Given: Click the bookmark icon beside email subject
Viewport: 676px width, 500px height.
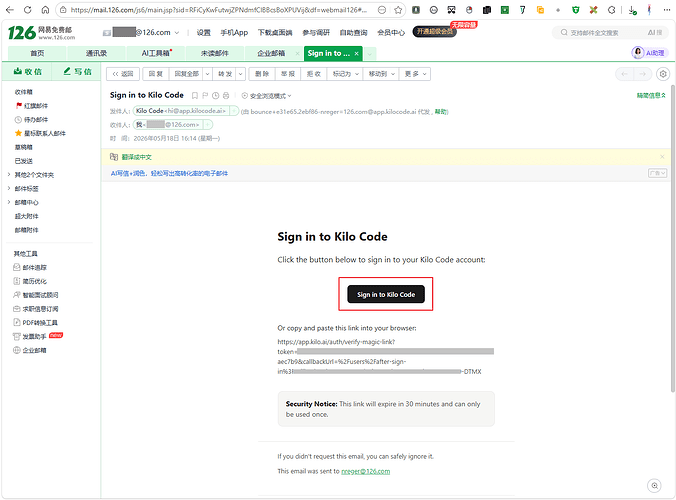Looking at the screenshot, I should point(194,96).
